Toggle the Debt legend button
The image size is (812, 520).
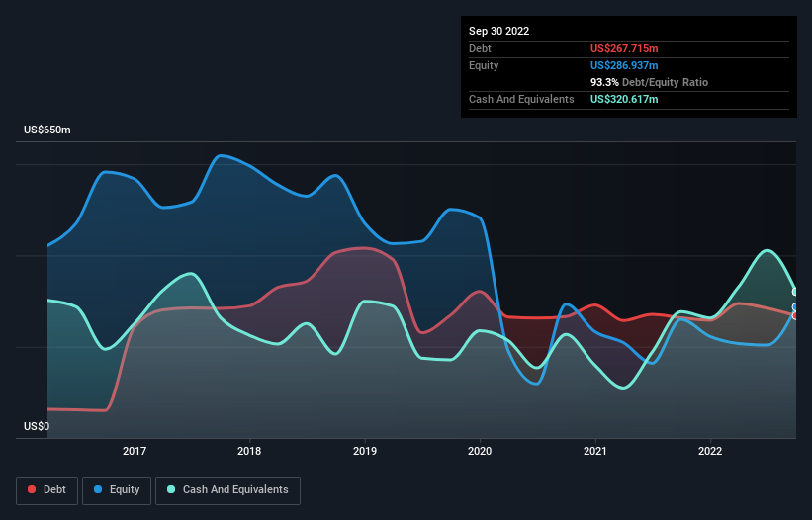[x=46, y=490]
